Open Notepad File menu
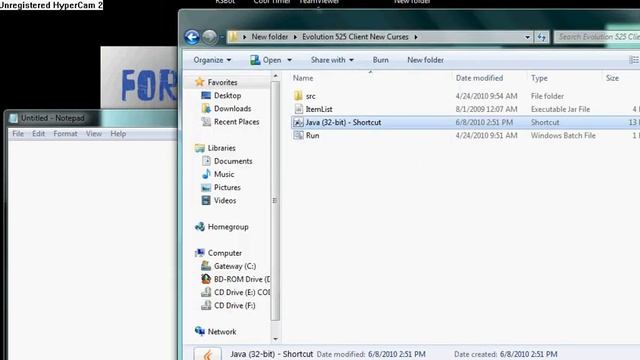This screenshot has height=360, width=640. [x=18, y=133]
